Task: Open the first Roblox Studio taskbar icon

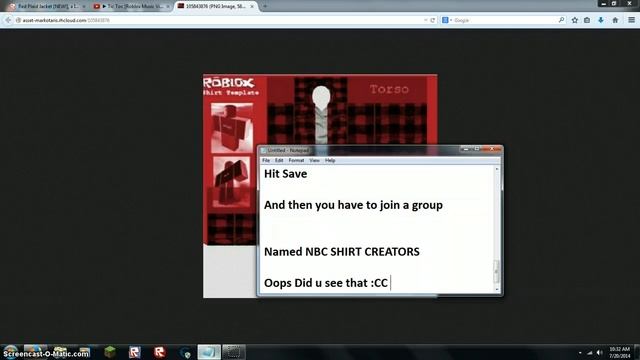Action: (135, 352)
